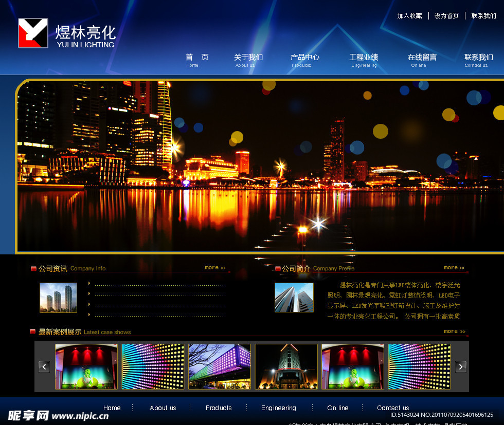Image resolution: width=504 pixels, height=425 pixels.
Task: Click more link beside 公司简介 Company Profile
Action: point(454,268)
